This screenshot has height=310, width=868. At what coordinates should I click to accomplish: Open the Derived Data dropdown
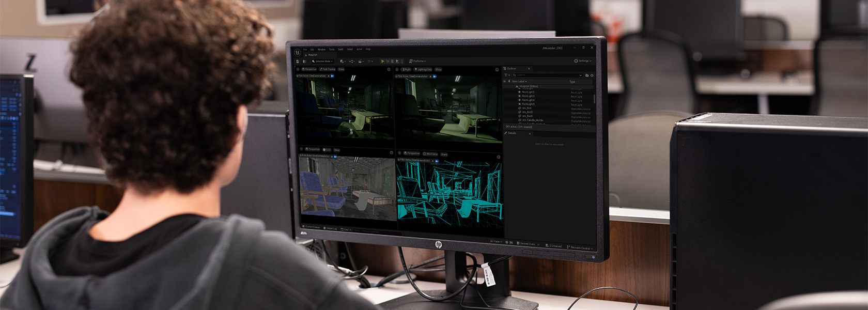tap(528, 244)
